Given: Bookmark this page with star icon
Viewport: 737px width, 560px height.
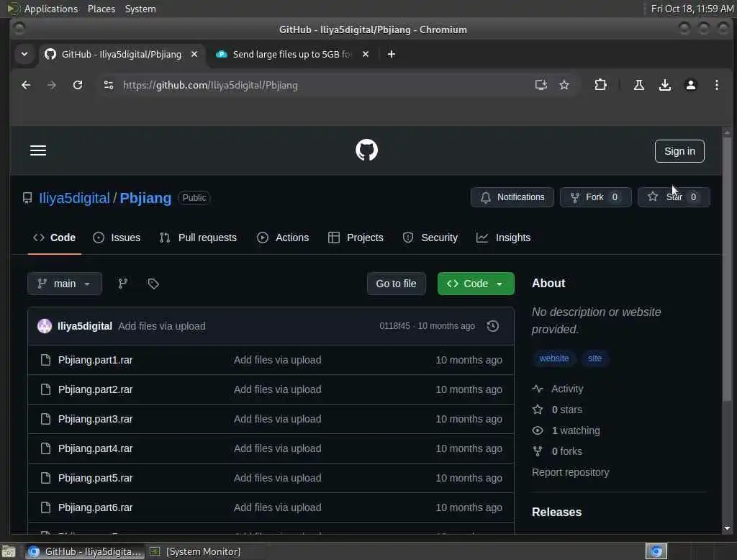Looking at the screenshot, I should point(564,85).
